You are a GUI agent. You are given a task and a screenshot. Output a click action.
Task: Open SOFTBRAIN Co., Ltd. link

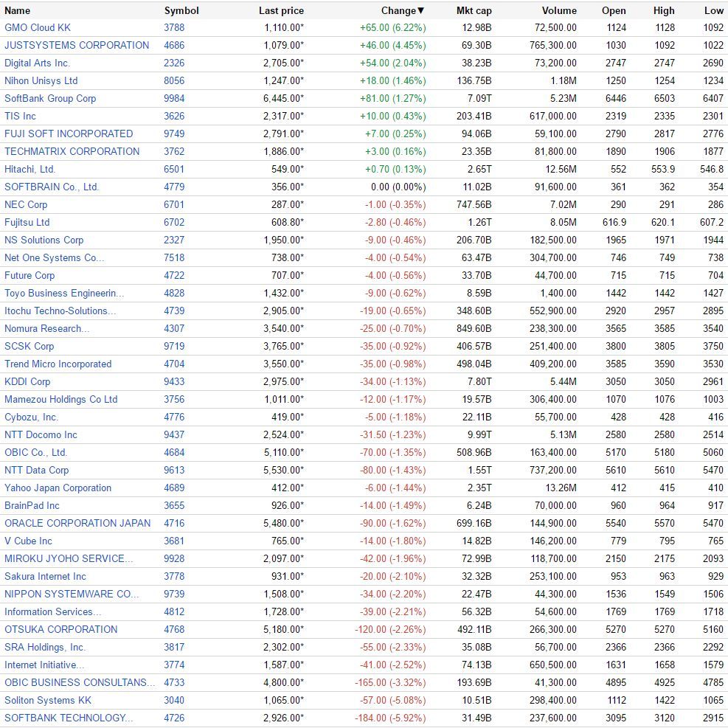(x=52, y=187)
